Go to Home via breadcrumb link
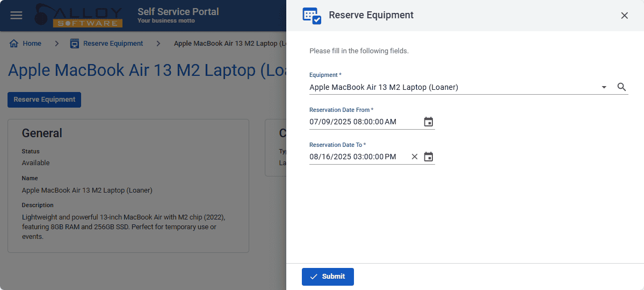Image resolution: width=644 pixels, height=290 pixels. [32, 44]
